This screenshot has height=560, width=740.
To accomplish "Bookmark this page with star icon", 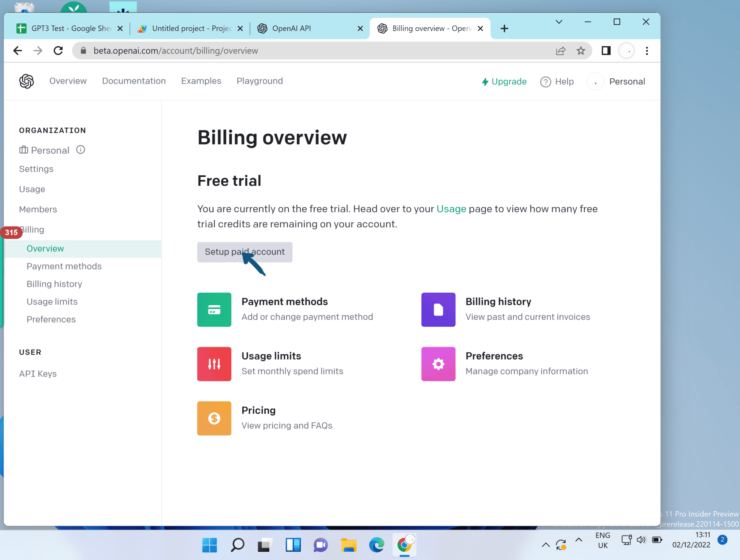I will pyautogui.click(x=581, y=51).
